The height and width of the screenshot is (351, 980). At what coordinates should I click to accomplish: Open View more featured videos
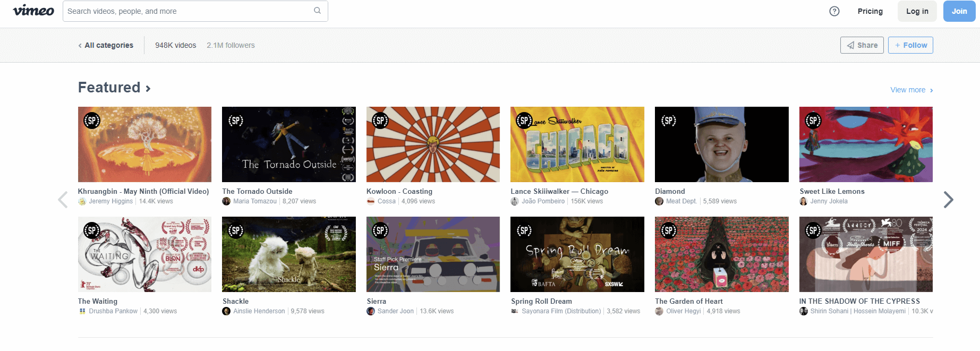point(911,90)
